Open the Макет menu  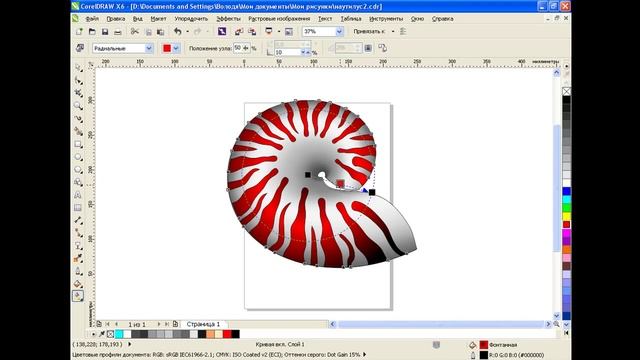point(158,19)
